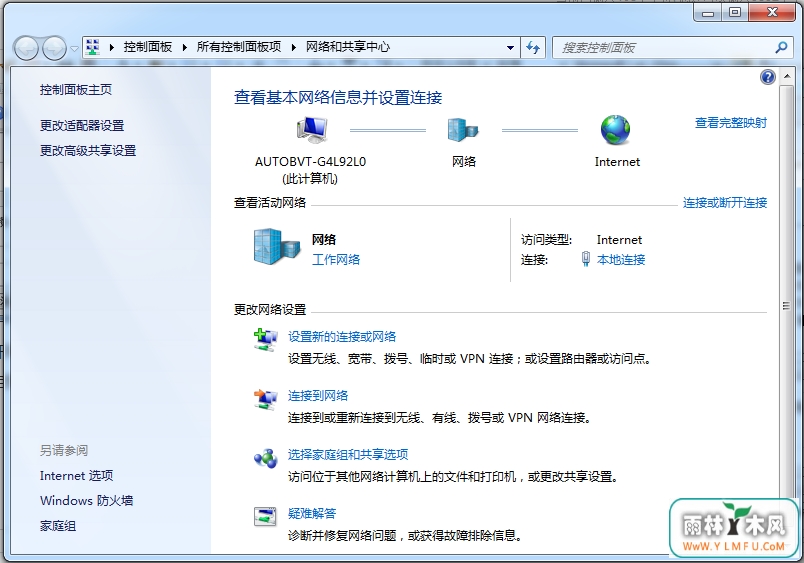The width and height of the screenshot is (804, 563).
Task: Open 工作网络 network type link
Action: click(x=336, y=260)
